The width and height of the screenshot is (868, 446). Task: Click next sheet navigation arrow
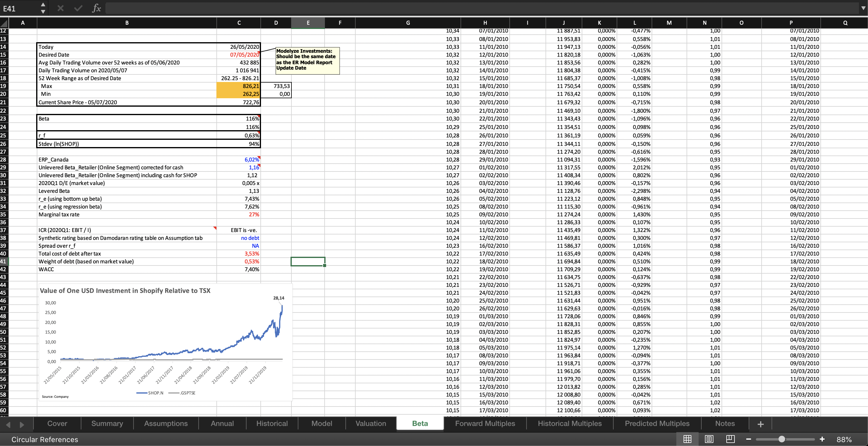pos(22,425)
